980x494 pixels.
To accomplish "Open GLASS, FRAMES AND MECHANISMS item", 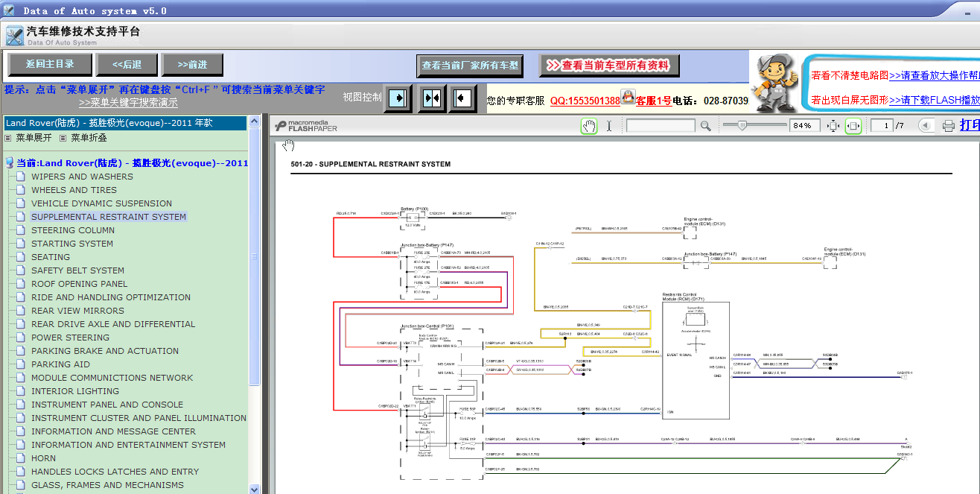I will tap(107, 485).
